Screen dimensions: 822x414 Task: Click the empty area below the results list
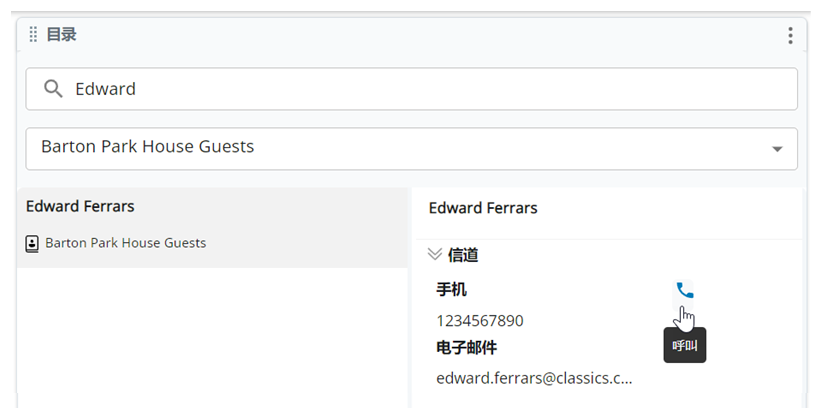[212, 338]
